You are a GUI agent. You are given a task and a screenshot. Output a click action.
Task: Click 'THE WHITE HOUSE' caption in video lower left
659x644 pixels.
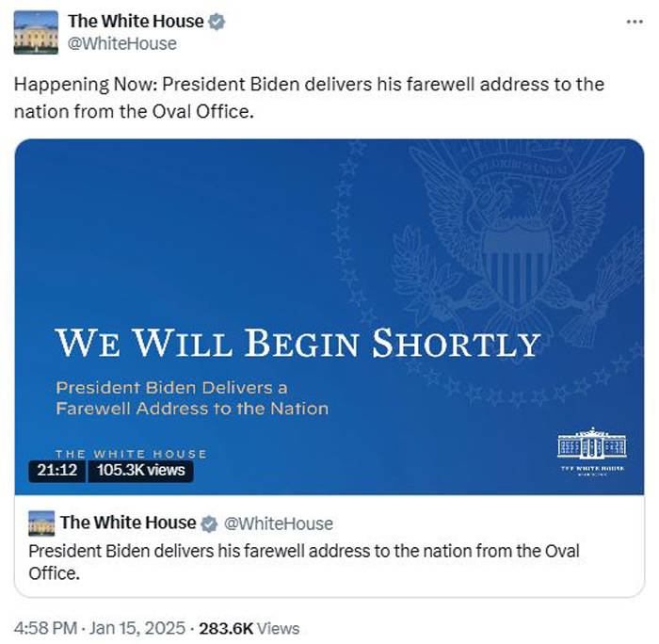tap(131, 454)
